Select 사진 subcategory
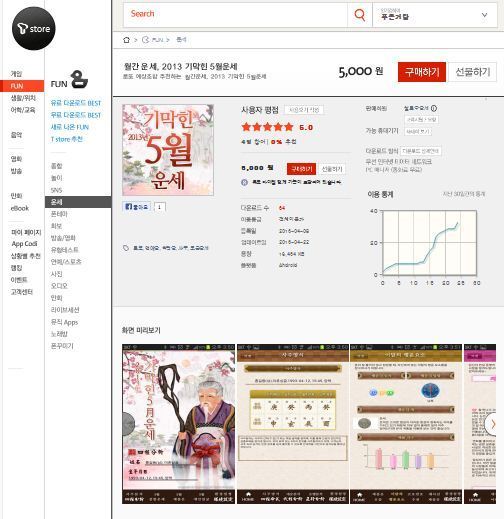This screenshot has width=504, height=519. pyautogui.click(x=56, y=274)
